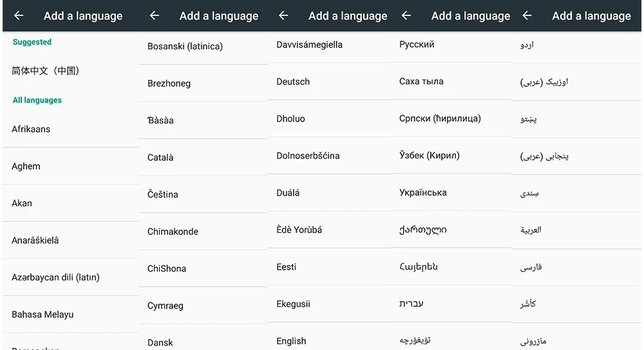644x350 pixels.
Task: Click back arrow above the Bosanski list
Action: pos(155,16)
